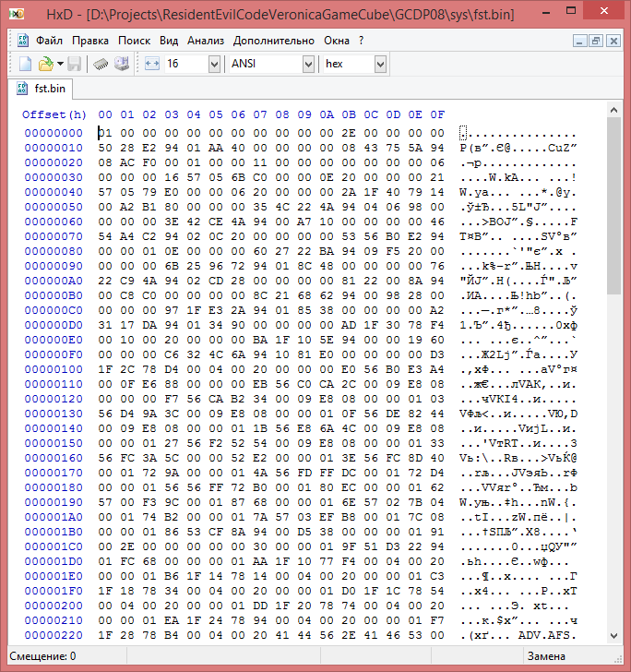Click the Замена status bar indicator

546,656
